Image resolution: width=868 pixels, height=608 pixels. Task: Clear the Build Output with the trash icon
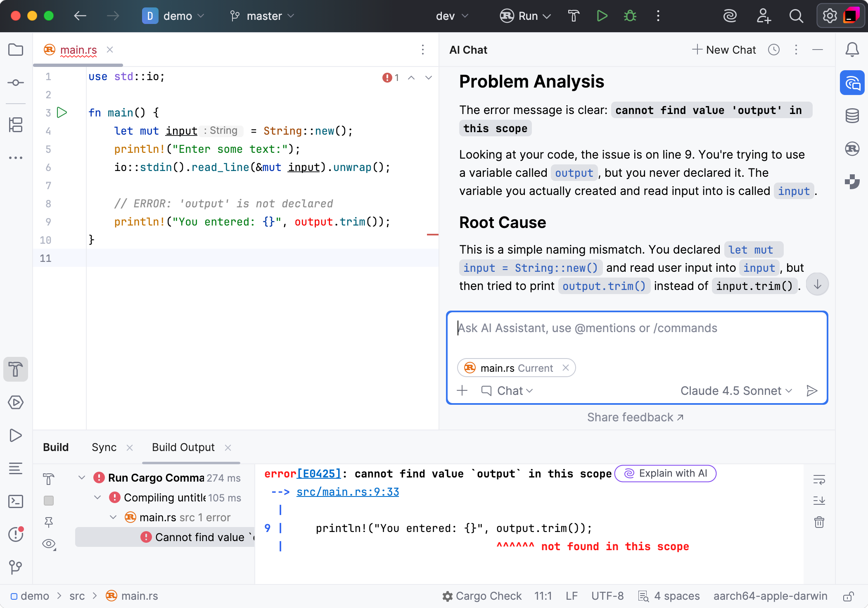tap(819, 522)
